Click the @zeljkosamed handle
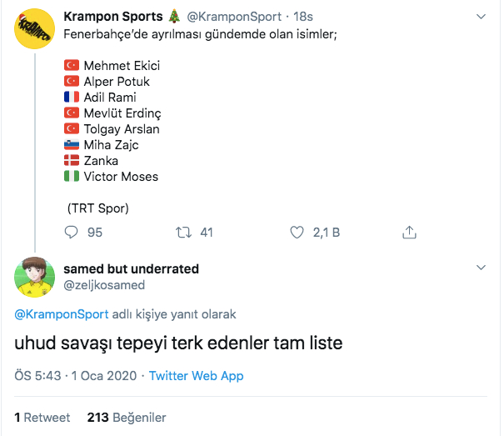This screenshot has width=504, height=436. [x=104, y=285]
